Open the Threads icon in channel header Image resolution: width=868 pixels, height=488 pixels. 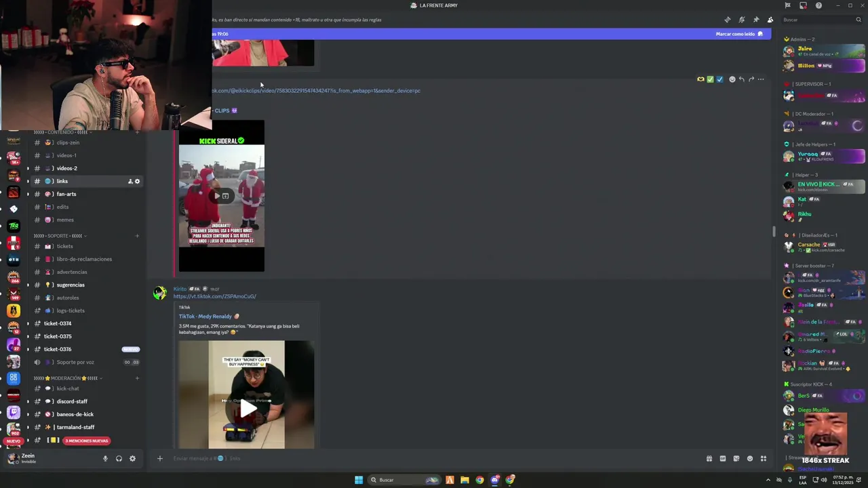point(728,20)
